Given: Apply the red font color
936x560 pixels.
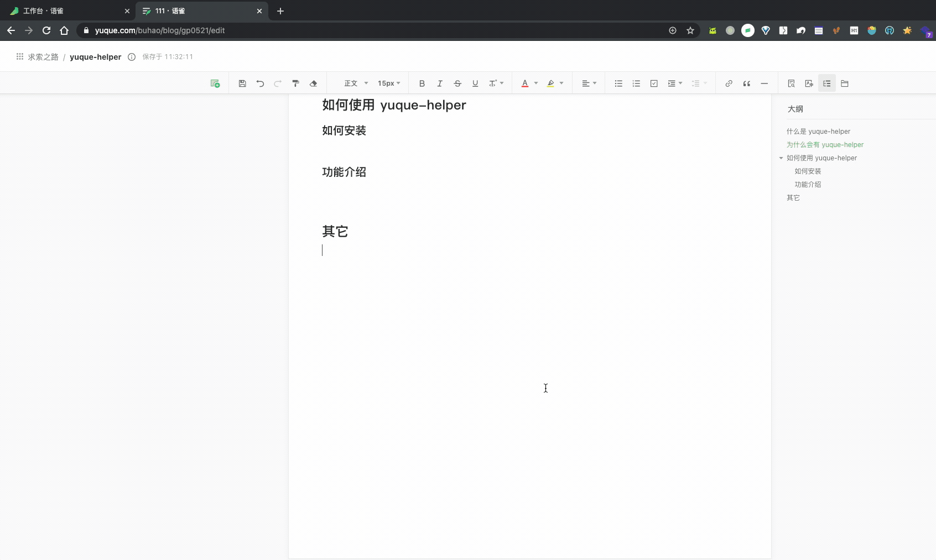Looking at the screenshot, I should (x=525, y=83).
